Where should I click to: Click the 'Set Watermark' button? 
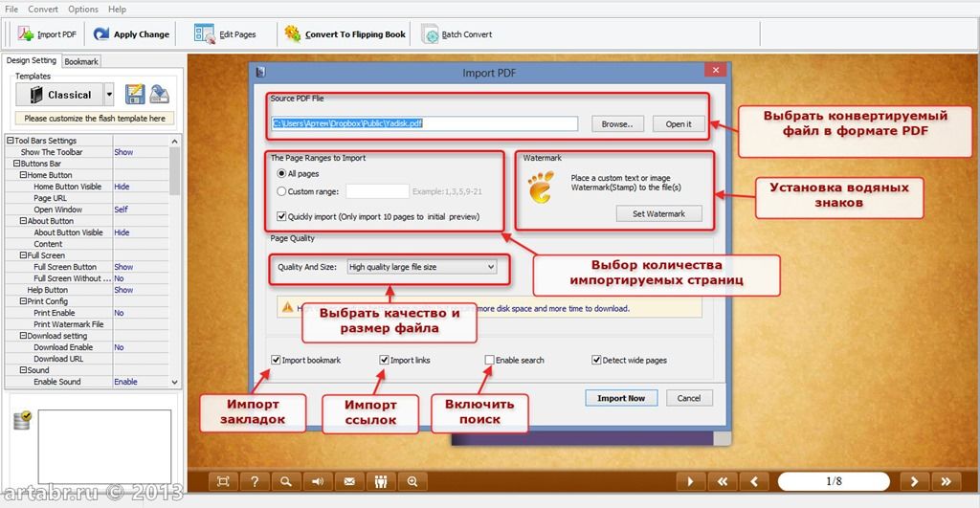click(x=658, y=214)
